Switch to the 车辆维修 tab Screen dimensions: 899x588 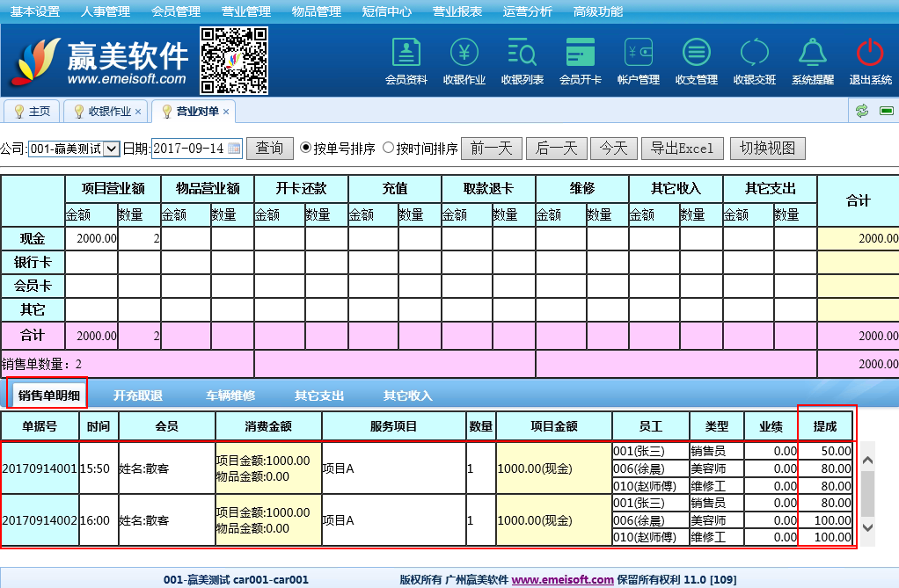[230, 396]
